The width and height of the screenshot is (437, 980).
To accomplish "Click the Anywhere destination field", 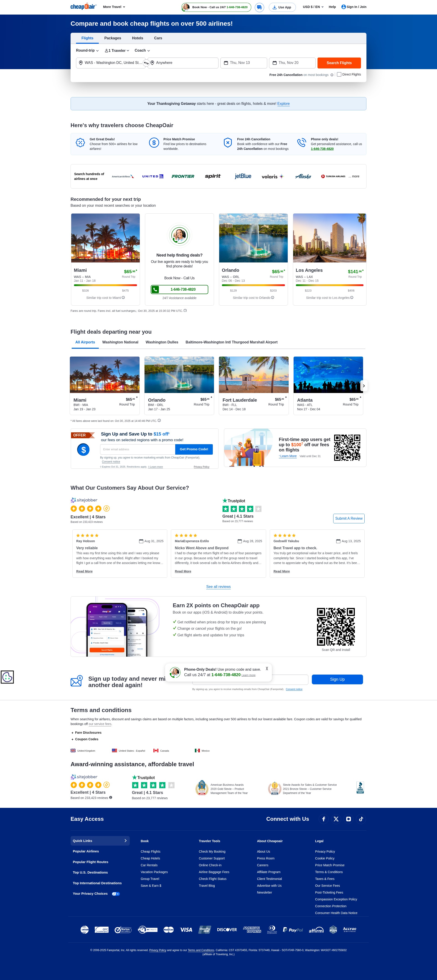I will point(183,63).
